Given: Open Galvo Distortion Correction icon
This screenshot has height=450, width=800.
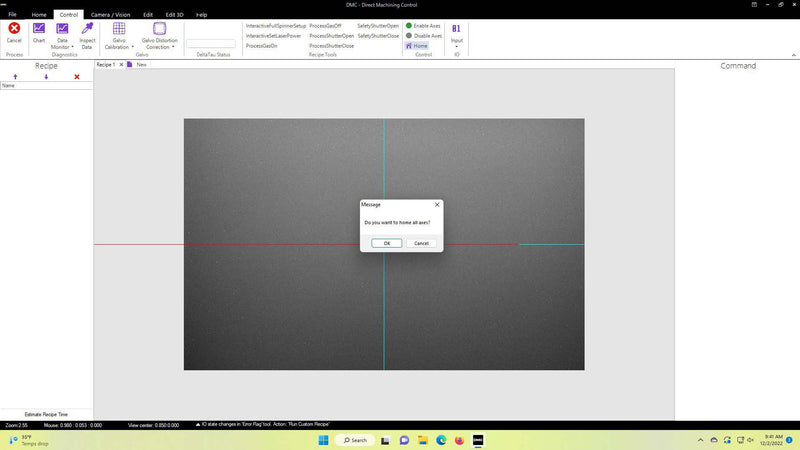Looking at the screenshot, I should click(x=159, y=28).
